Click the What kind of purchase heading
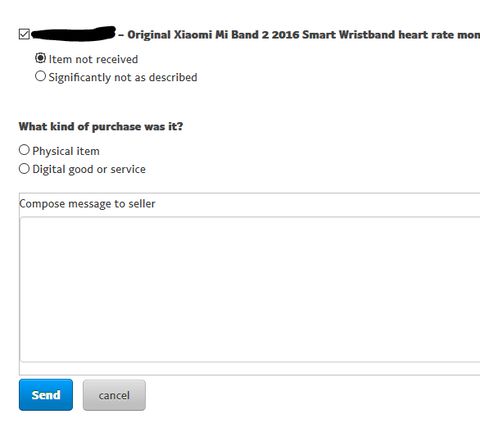Image resolution: width=480 pixels, height=446 pixels. (x=101, y=127)
